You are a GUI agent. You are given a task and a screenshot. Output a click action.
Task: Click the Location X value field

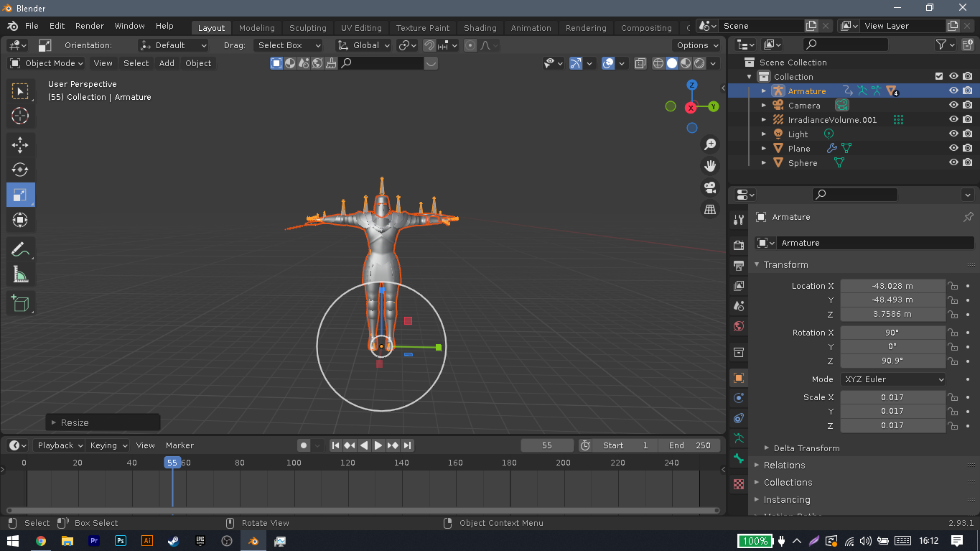tap(892, 286)
